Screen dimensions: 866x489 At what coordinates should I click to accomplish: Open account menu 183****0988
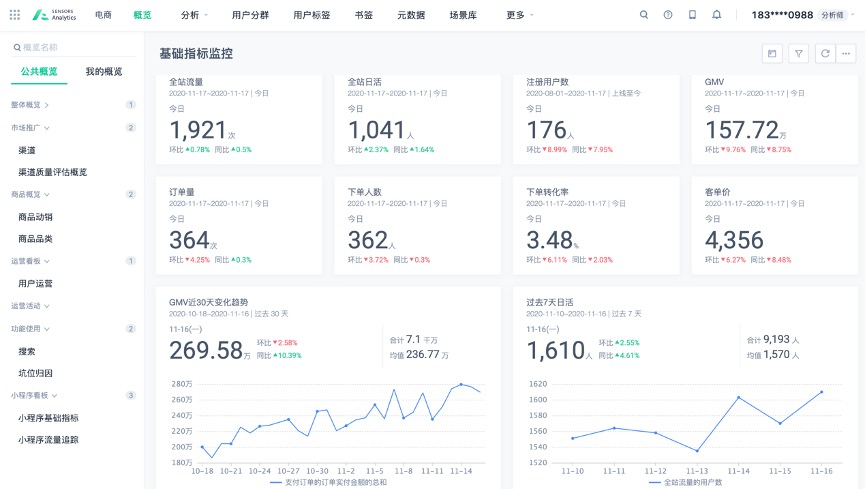pos(782,15)
